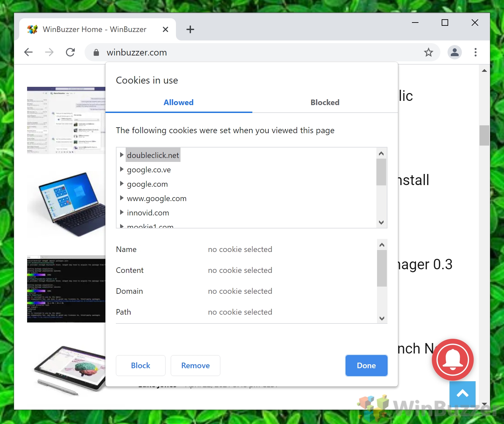Click the Remove cookie button
This screenshot has width=504, height=424.
(195, 365)
